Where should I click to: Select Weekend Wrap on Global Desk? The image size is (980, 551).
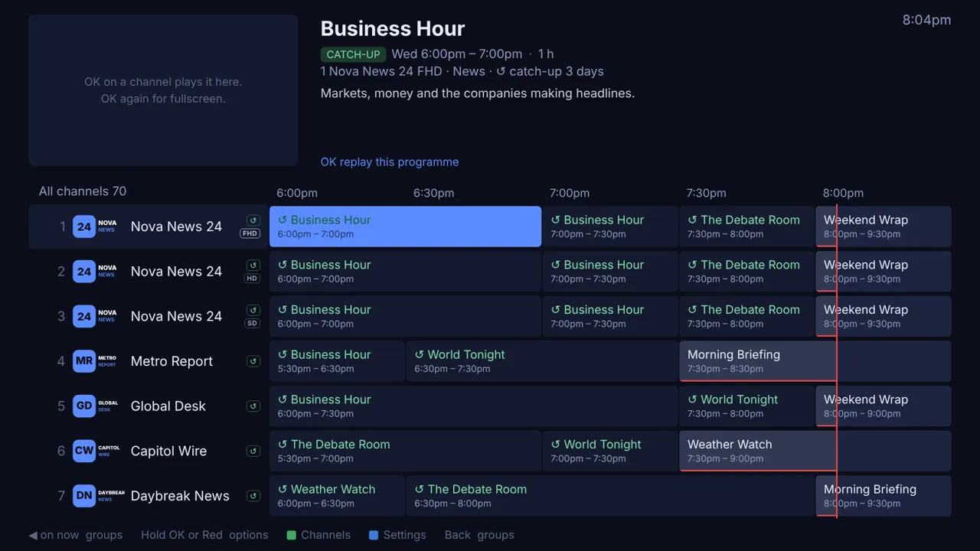[x=884, y=406]
